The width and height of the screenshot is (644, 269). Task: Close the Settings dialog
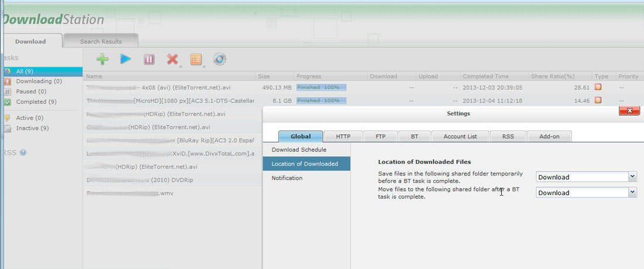(629, 111)
